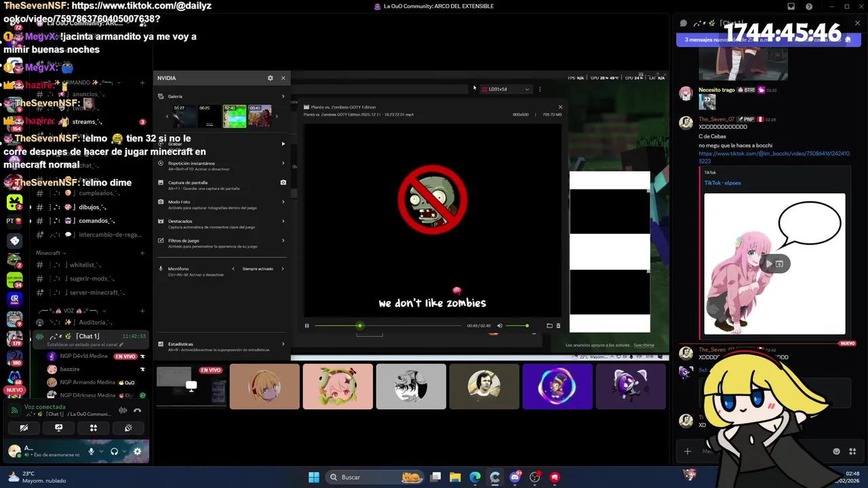Open Modo Foto menu entry

[x=222, y=205]
